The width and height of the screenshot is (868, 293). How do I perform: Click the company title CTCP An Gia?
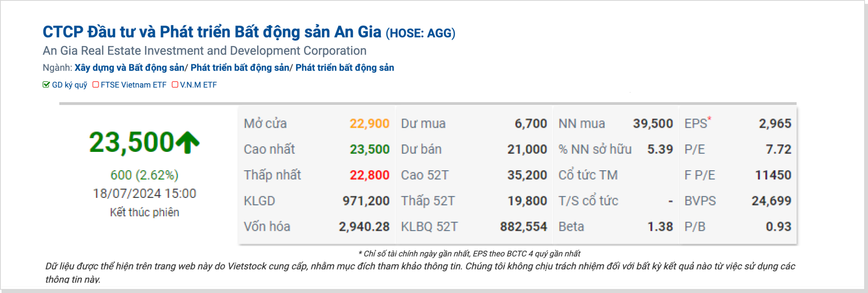pyautogui.click(x=212, y=32)
